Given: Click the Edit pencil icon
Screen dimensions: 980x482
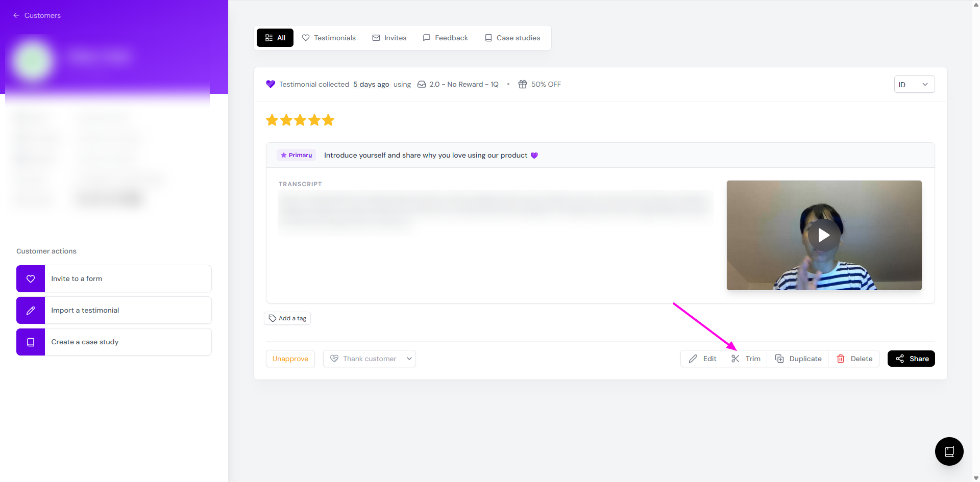Looking at the screenshot, I should tap(693, 359).
